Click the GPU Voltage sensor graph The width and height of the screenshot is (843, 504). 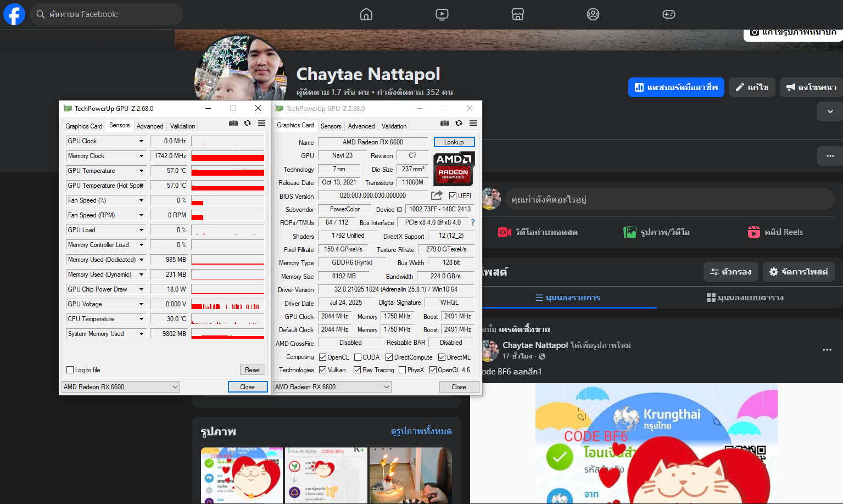(227, 304)
